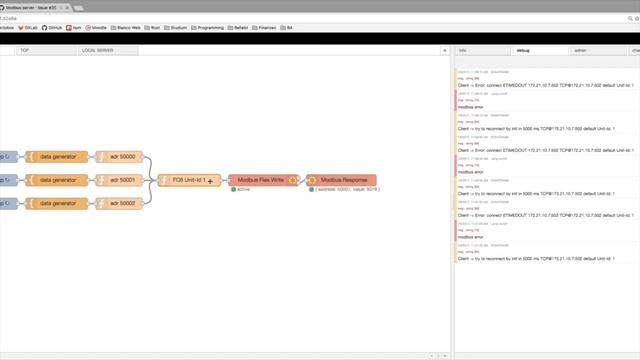Image resolution: width=640 pixels, height=360 pixels.
Task: Select the FC6 Unit-Id 1 node
Action: tap(190, 180)
